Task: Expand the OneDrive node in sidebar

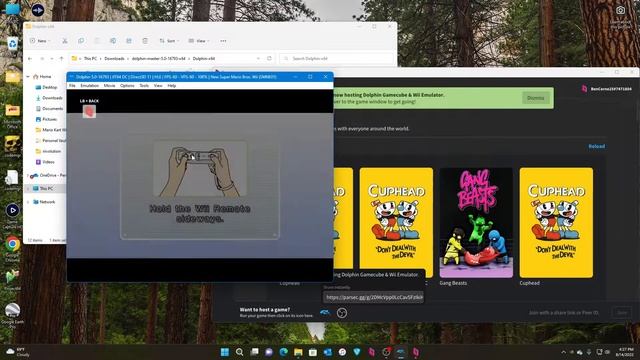Action: coord(28,176)
